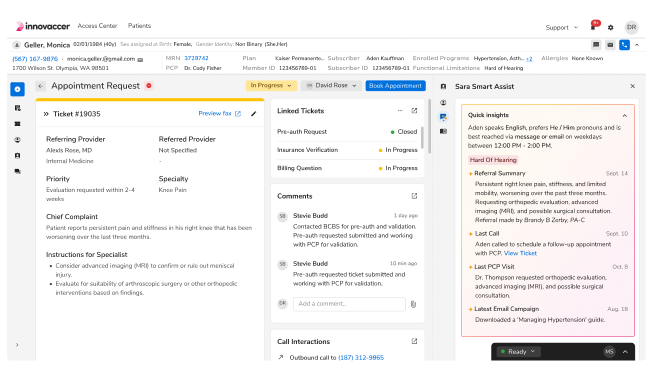Collapse the patient header with chevron
Screen dimensions: 653x380
(637, 45)
